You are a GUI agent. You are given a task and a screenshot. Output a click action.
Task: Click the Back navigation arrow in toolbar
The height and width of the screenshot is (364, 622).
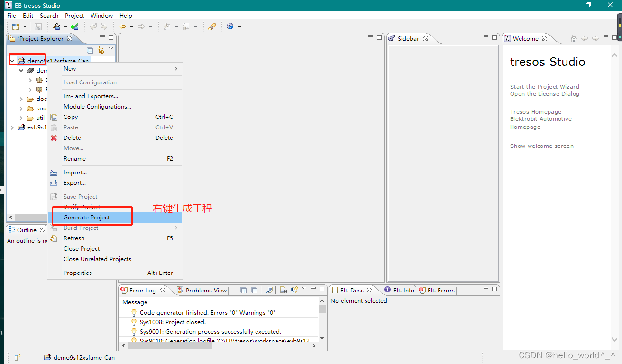[x=122, y=27]
